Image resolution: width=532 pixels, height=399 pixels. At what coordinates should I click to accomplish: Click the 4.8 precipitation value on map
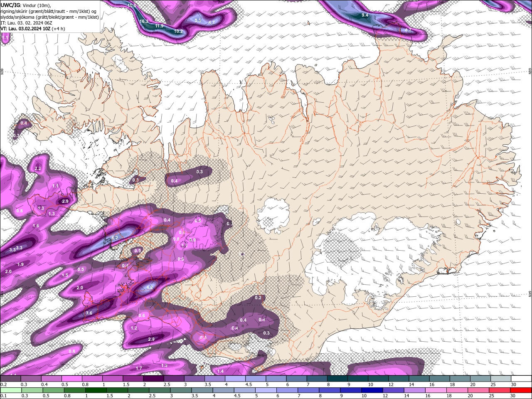pos(150,287)
